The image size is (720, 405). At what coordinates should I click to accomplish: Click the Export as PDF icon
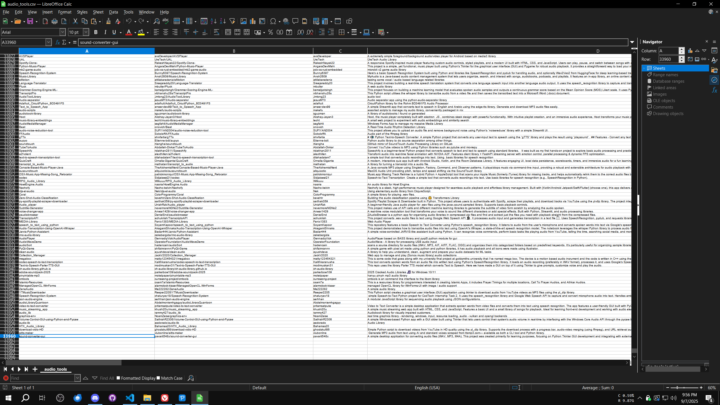tap(45, 21)
